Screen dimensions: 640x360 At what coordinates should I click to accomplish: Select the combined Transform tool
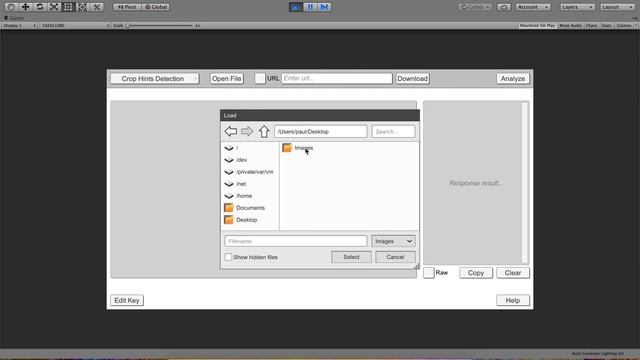[82, 7]
